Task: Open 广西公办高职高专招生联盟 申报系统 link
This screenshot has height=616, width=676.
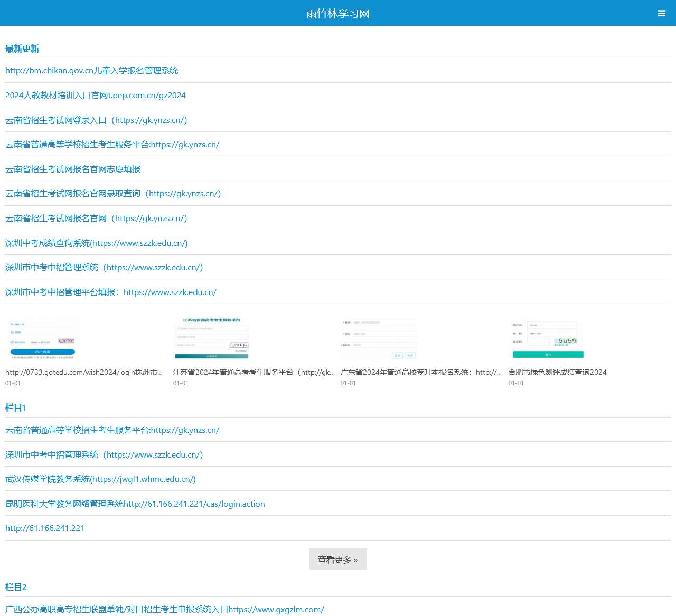Action: pyautogui.click(x=165, y=610)
